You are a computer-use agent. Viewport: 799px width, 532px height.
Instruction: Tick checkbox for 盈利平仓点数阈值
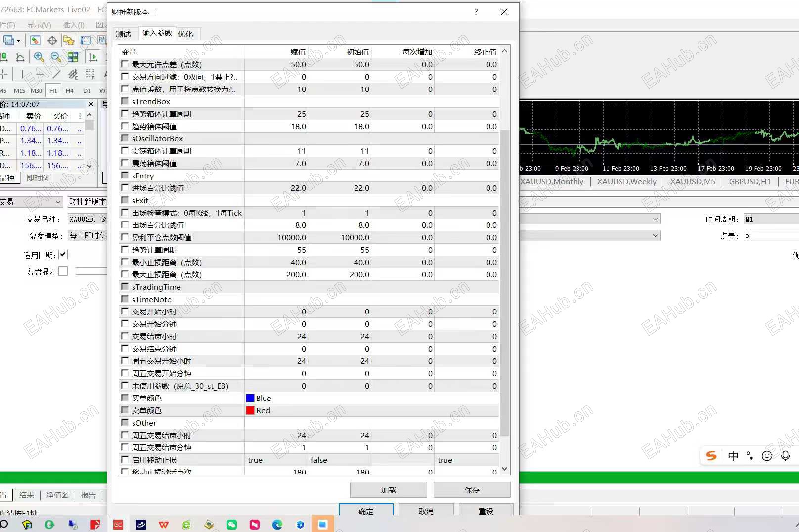coord(125,237)
